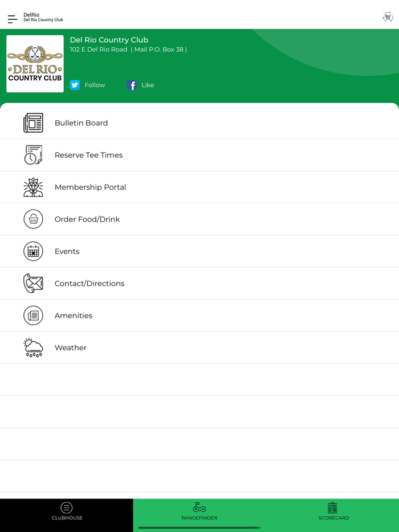399x532 pixels.
Task: Tap the Del Rio Country Club logo
Action: click(35, 64)
